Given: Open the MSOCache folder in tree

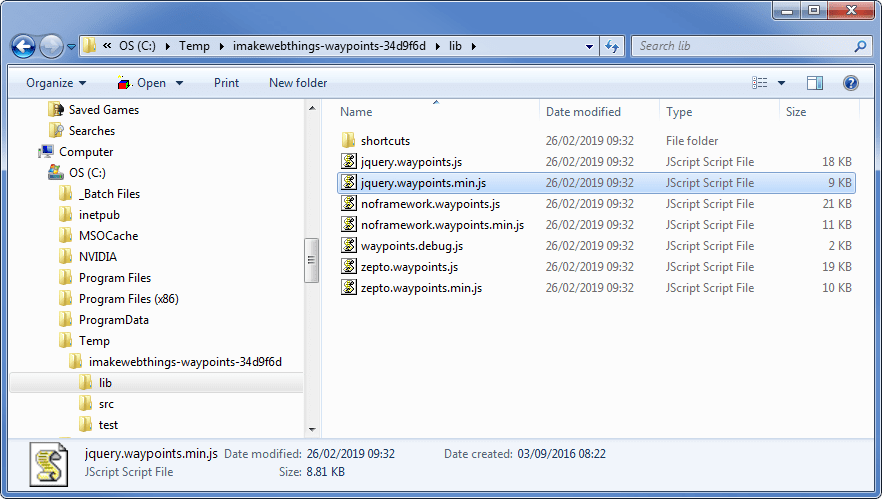Looking at the screenshot, I should pos(108,236).
